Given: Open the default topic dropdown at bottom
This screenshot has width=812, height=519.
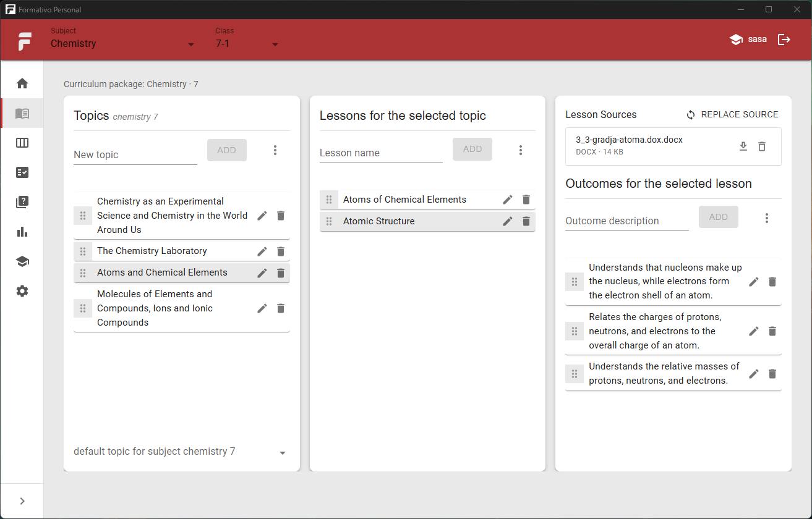Looking at the screenshot, I should coord(180,452).
